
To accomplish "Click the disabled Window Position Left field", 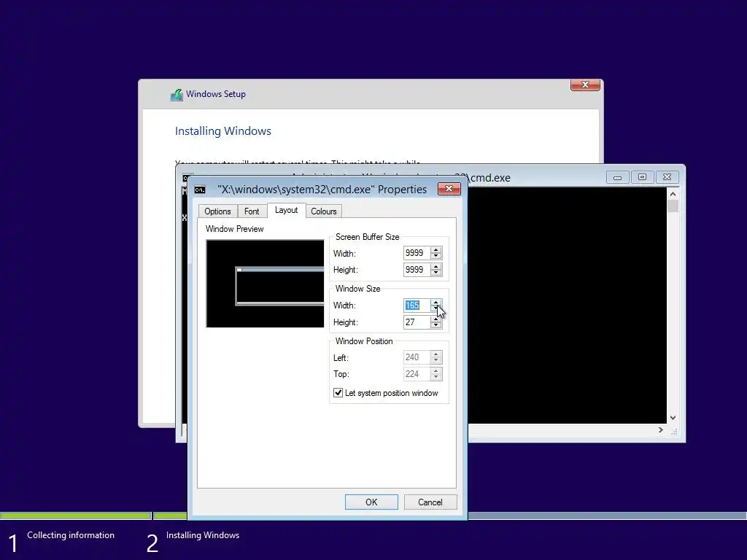I will 417,357.
